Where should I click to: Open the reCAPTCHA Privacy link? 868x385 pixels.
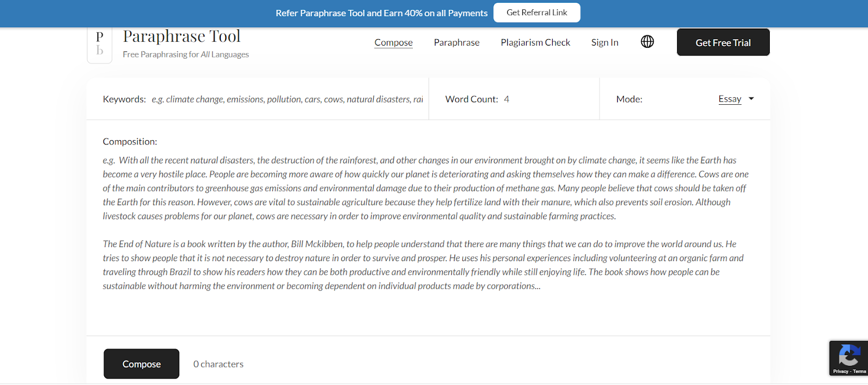point(840,371)
